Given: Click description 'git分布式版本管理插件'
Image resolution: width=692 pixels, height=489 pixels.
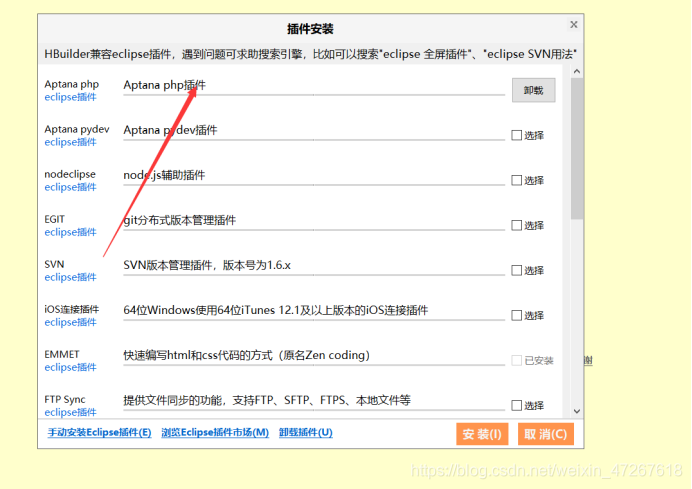Looking at the screenshot, I should coord(179,220).
